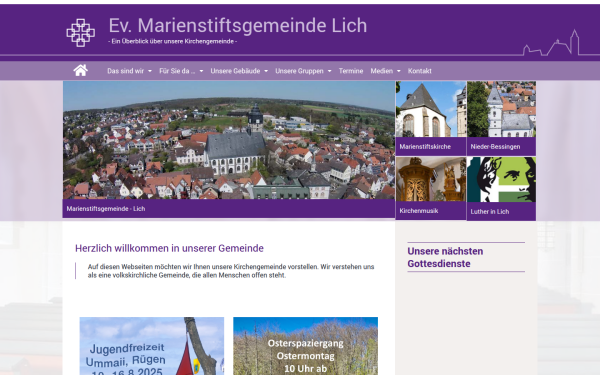Click the Marienstiftskirche caption label

pyautogui.click(x=425, y=147)
